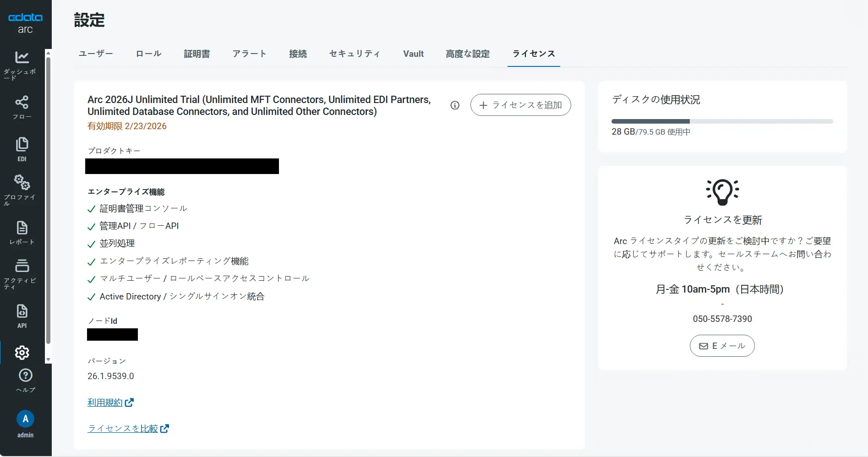Open the 証明書 tab
This screenshot has width=868, height=457.
tap(197, 54)
